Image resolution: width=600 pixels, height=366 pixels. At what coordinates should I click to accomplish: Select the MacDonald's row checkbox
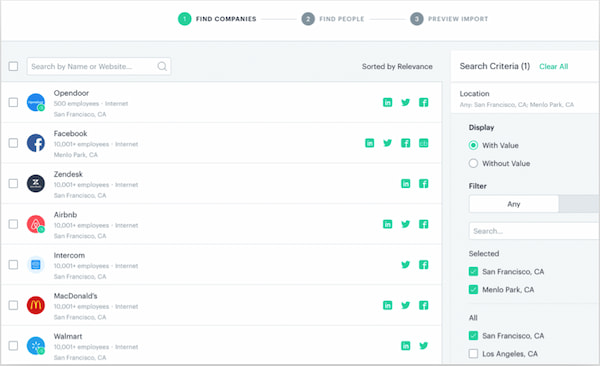click(13, 305)
